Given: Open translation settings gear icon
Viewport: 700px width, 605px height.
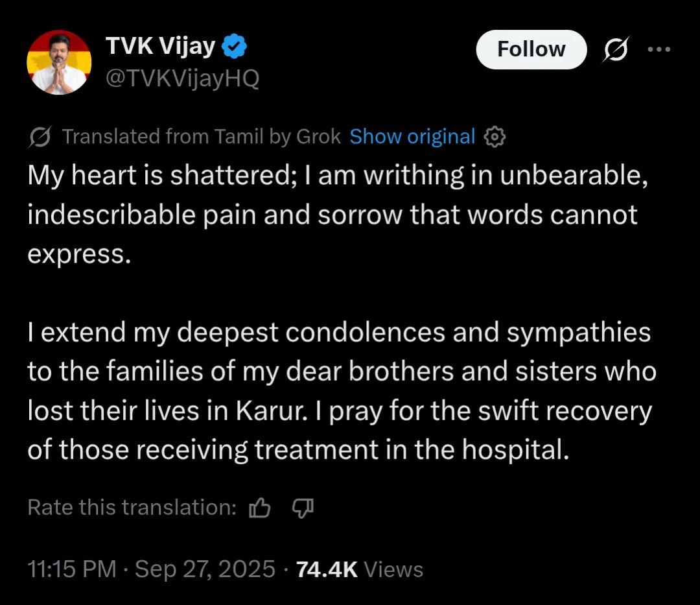Looking at the screenshot, I should click(495, 137).
